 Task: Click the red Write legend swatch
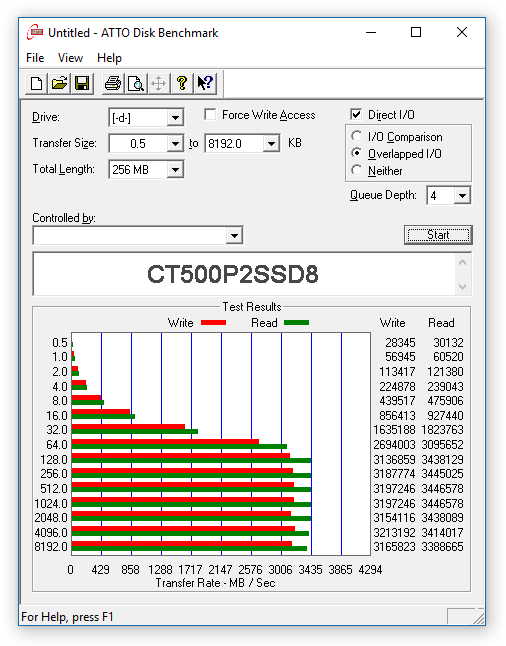click(213, 323)
